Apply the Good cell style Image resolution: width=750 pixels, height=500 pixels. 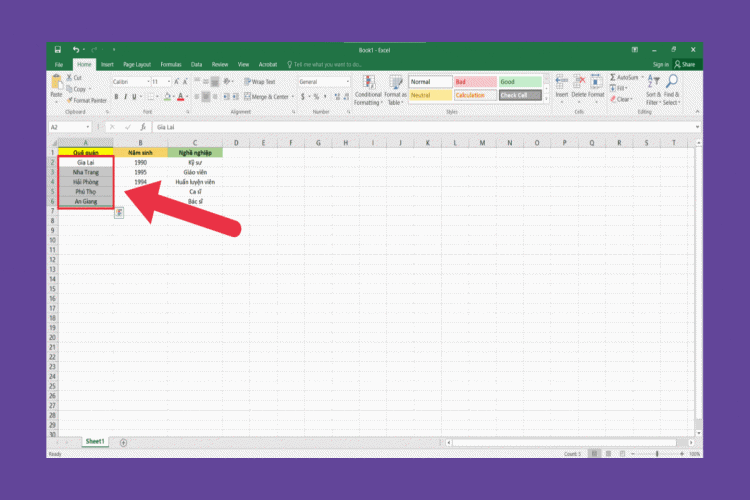(x=520, y=82)
